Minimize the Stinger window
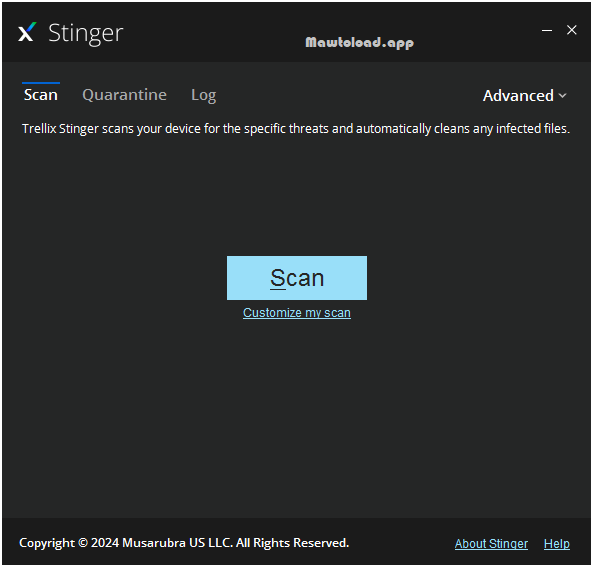The image size is (591, 565). tap(547, 30)
